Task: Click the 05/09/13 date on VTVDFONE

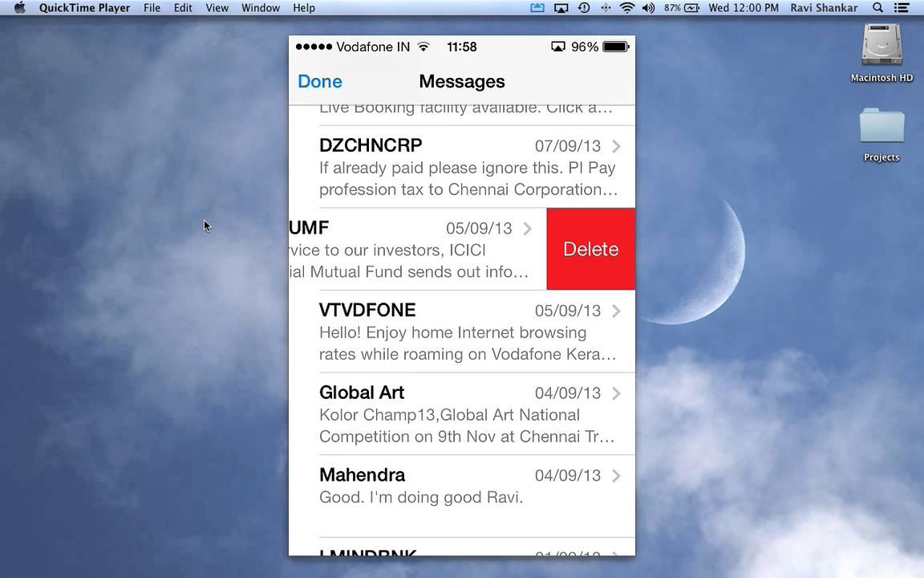Action: click(x=568, y=311)
